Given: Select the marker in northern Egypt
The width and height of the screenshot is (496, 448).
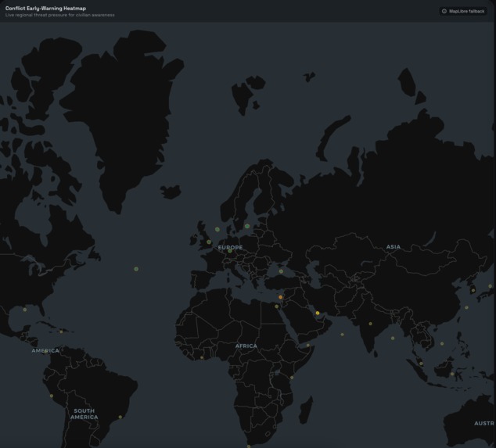Looking at the screenshot, I should pos(277,306).
